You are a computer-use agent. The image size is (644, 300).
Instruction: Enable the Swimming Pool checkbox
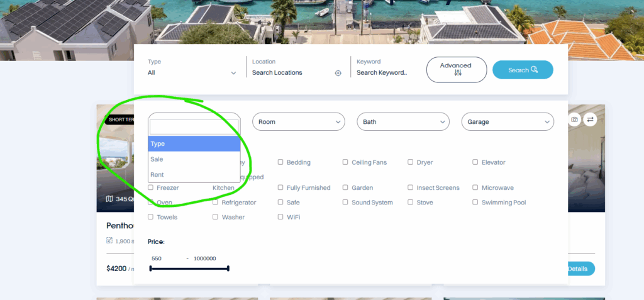pos(475,203)
